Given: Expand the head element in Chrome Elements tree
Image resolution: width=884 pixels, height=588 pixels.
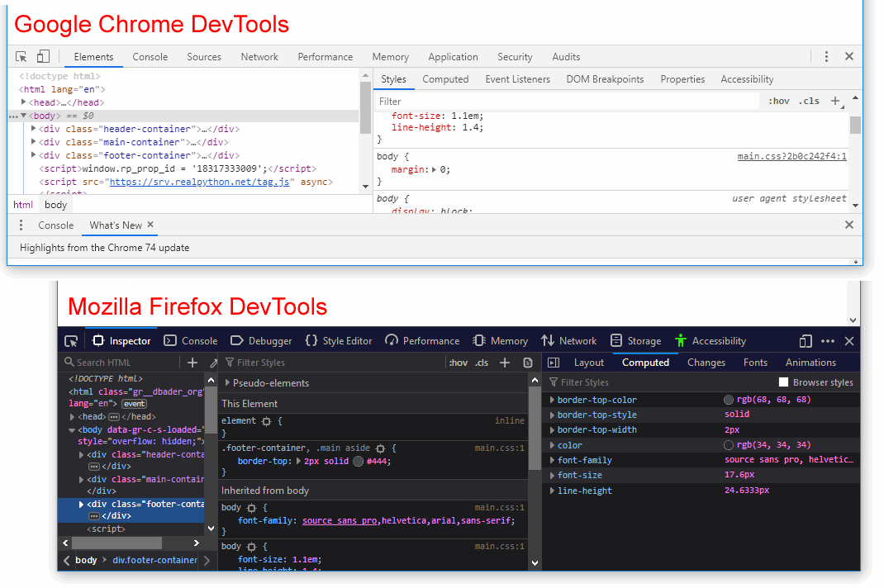Looking at the screenshot, I should pos(22,102).
